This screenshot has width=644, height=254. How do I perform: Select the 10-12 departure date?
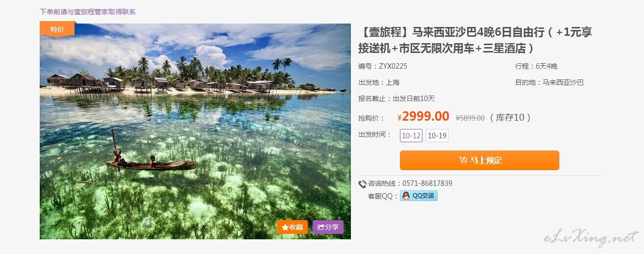[411, 136]
